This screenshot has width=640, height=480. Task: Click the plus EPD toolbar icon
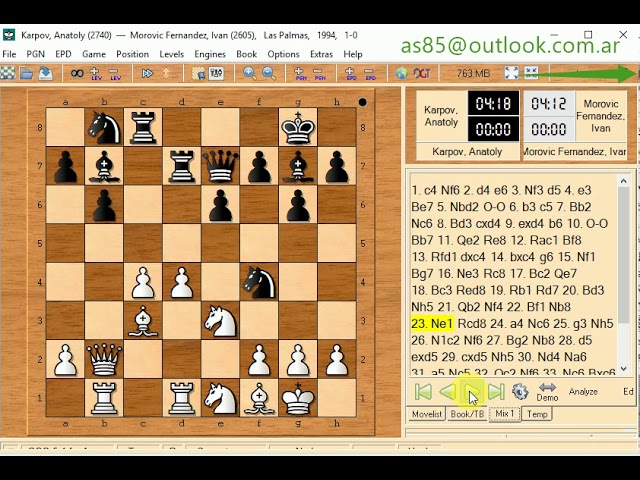[351, 73]
